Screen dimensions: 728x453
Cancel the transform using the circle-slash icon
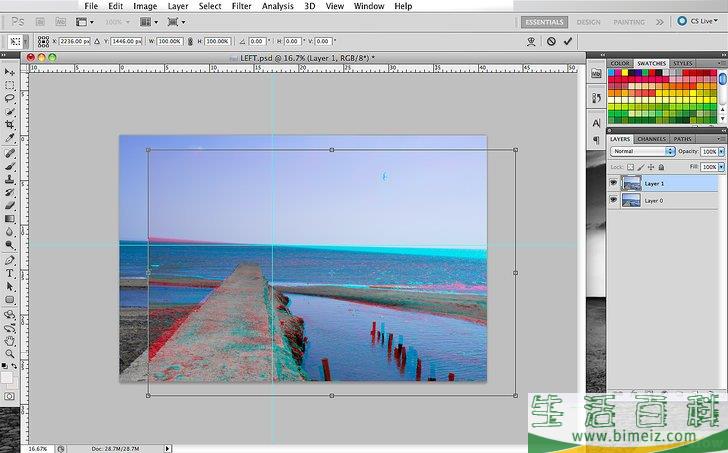coord(551,41)
